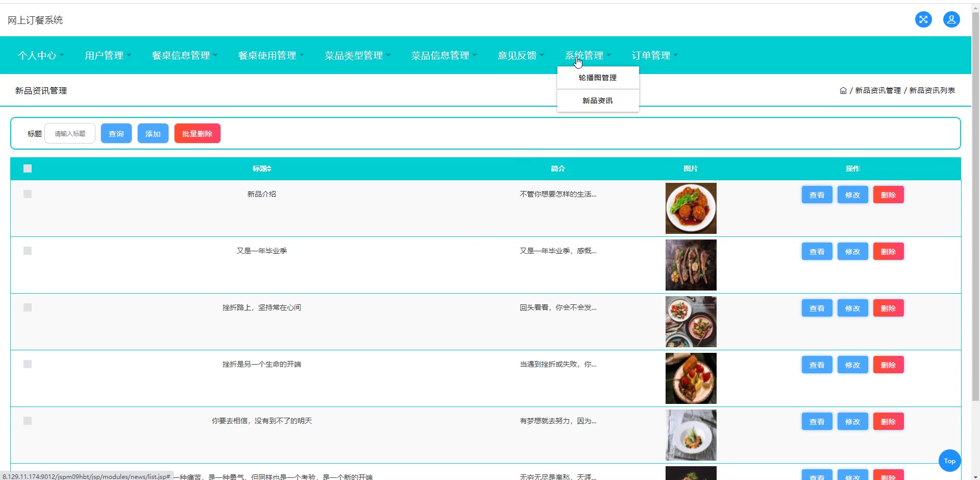The width and height of the screenshot is (980, 480).
Task: Open the dessert thumbnail for 挫折是另一个生命的开端
Action: (691, 378)
